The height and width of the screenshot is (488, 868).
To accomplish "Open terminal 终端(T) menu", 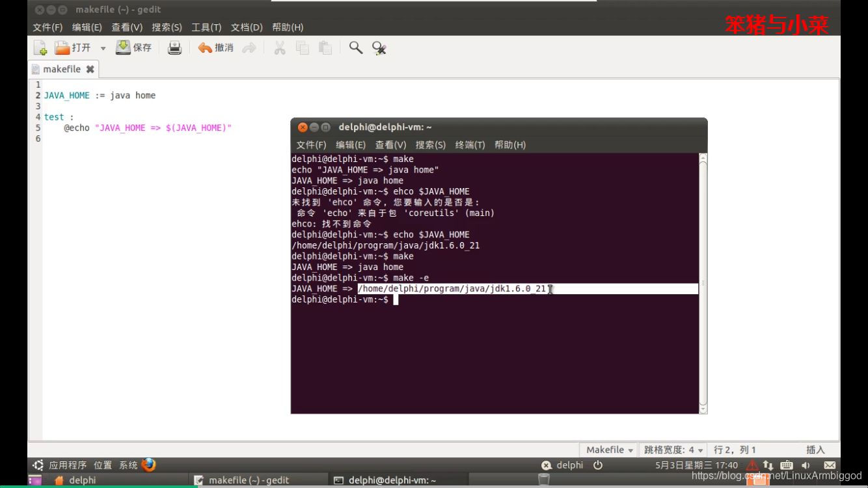I will pyautogui.click(x=470, y=144).
